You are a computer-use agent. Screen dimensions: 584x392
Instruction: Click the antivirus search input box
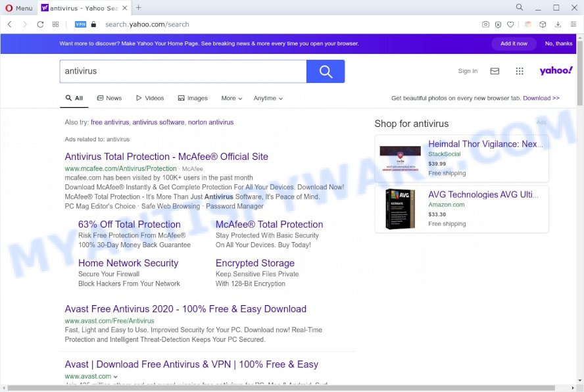[183, 71]
